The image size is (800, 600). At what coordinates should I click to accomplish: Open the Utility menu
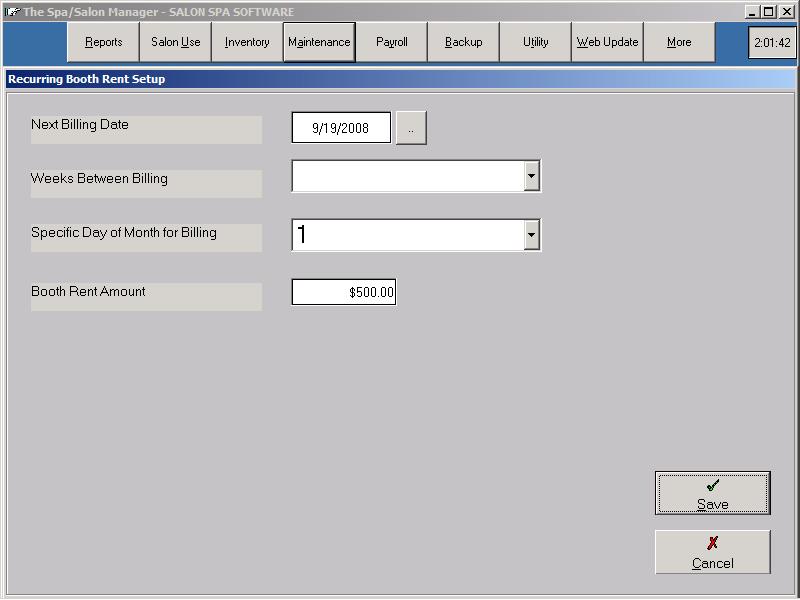535,42
